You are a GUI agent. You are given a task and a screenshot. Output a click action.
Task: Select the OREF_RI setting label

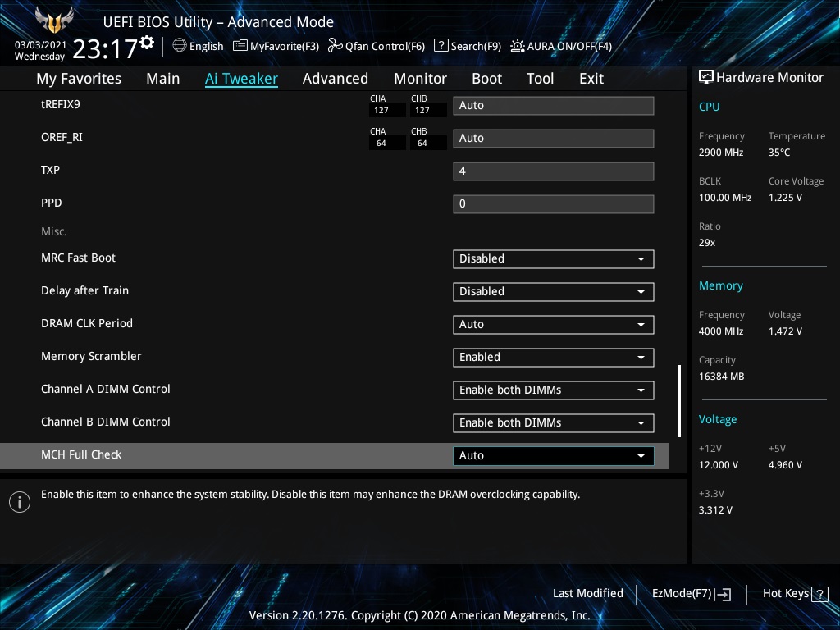(x=62, y=138)
